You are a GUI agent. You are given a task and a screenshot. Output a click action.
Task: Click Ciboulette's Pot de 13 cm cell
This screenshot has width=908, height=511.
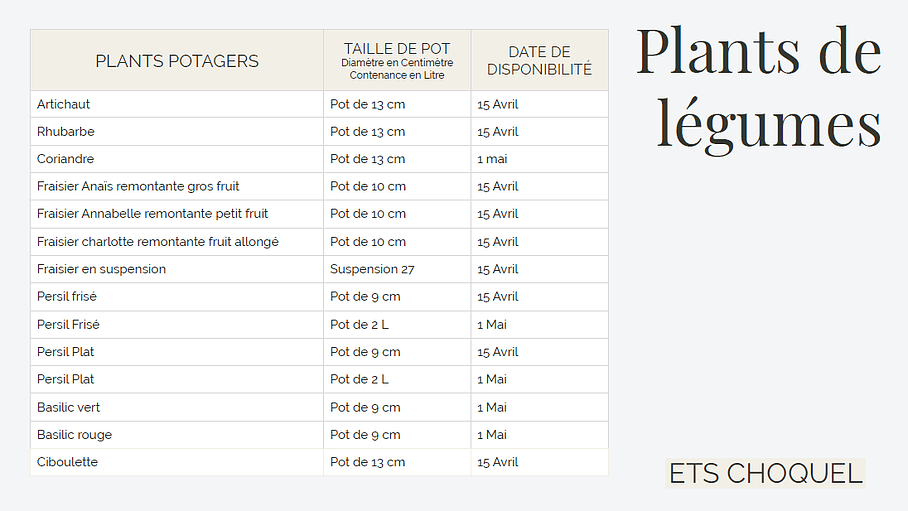coord(368,462)
